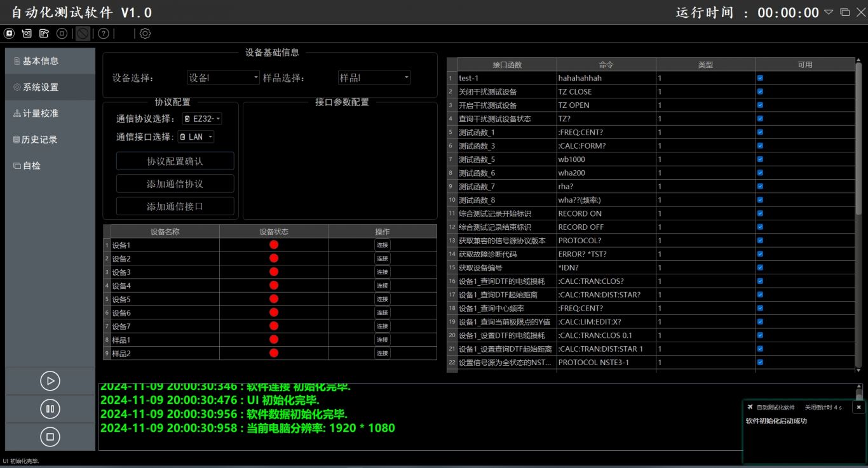This screenshot has width=868, height=468.
Task: Open the 计量校准 sidebar tab
Action: 50,113
